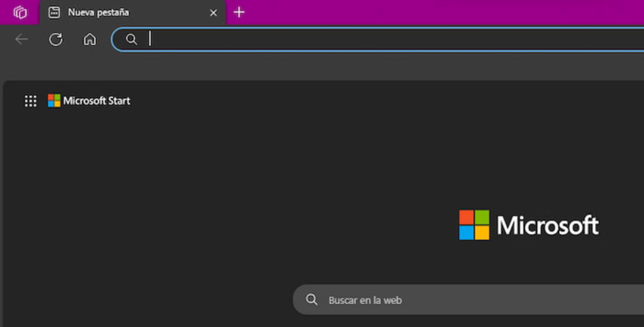Focus the browser address bar field
This screenshot has height=327, width=644.
[378, 39]
